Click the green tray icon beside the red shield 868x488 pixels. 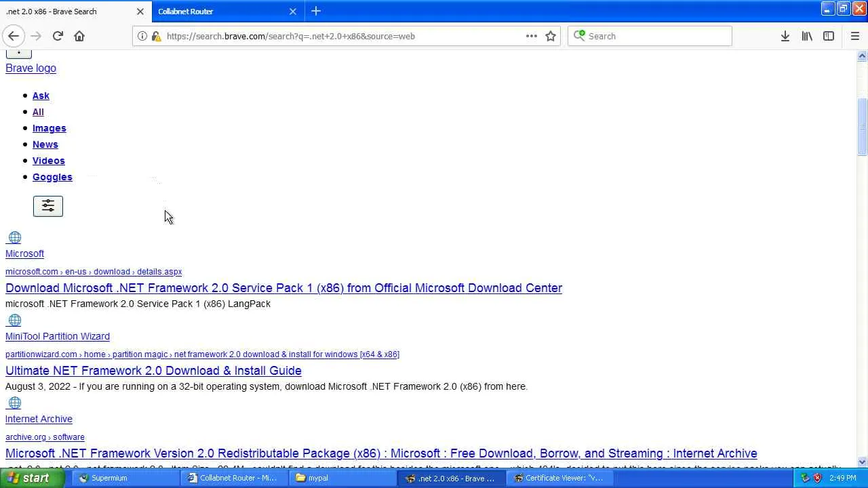click(x=806, y=478)
